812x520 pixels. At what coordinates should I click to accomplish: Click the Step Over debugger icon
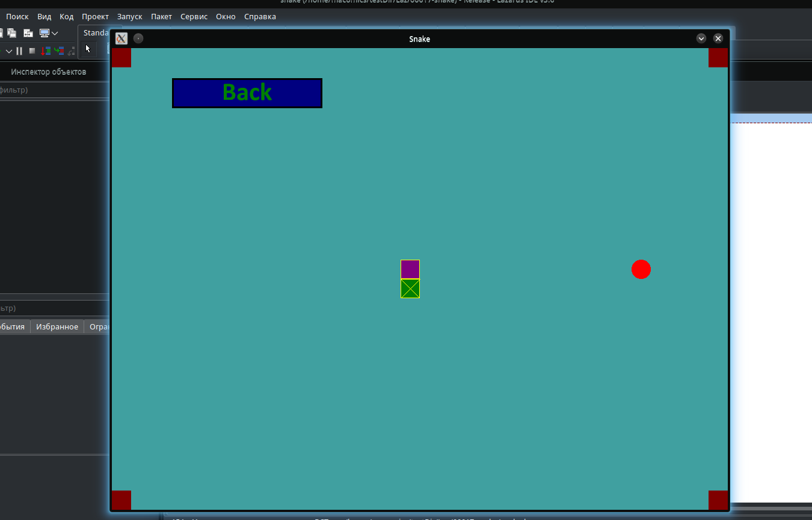(59, 51)
